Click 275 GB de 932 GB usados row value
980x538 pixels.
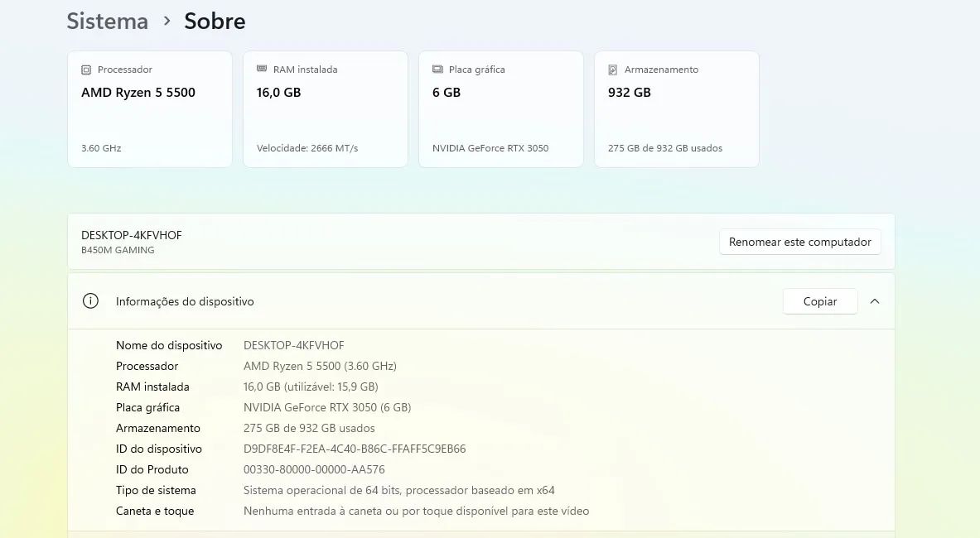[309, 428]
